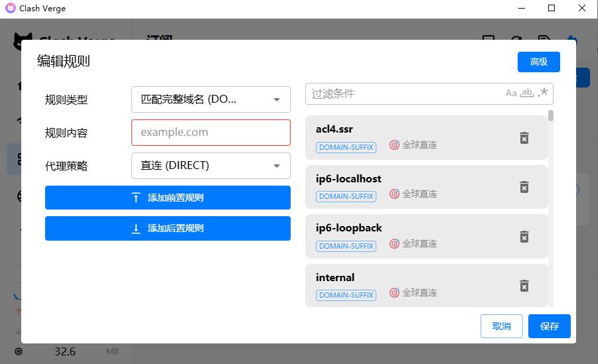598x364 pixels.
Task: Switch to 高级 advanced mode
Action: [538, 62]
